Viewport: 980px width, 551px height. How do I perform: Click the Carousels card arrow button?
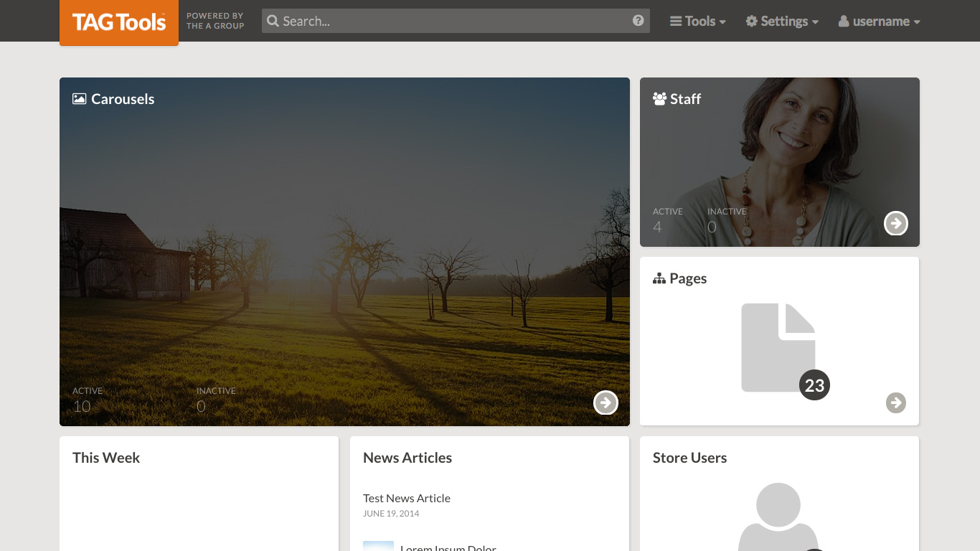click(x=606, y=402)
